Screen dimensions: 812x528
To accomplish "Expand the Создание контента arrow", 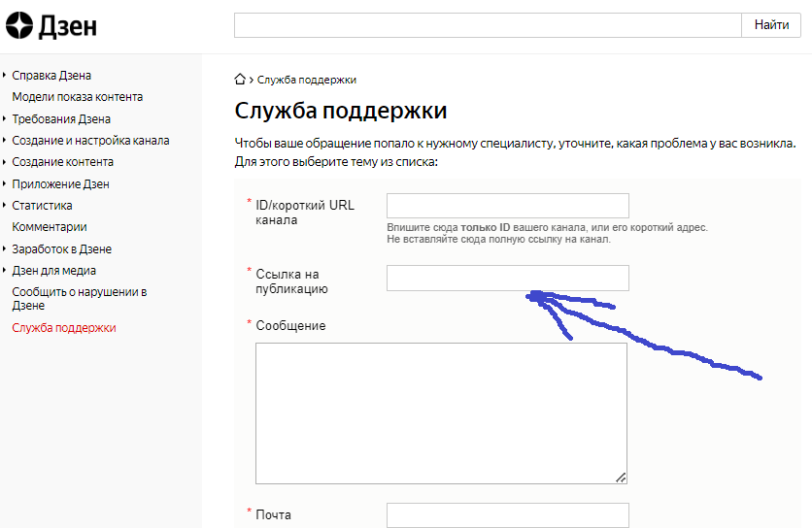I will [4, 161].
